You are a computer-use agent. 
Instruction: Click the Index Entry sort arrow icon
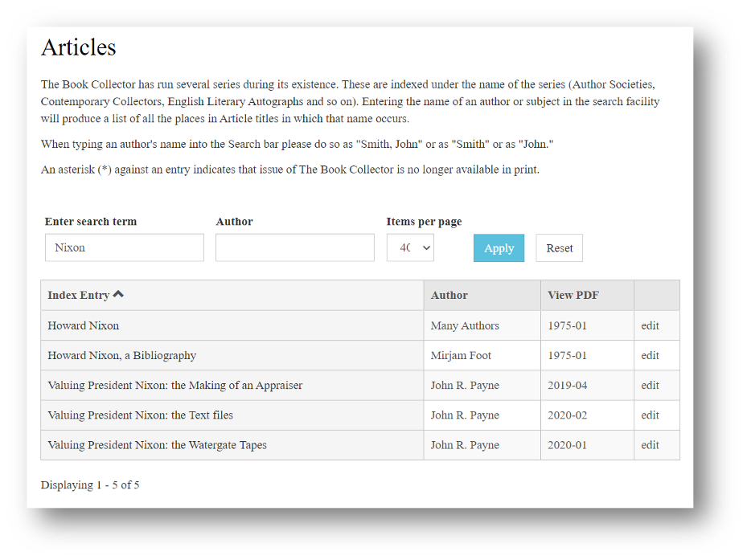(118, 294)
